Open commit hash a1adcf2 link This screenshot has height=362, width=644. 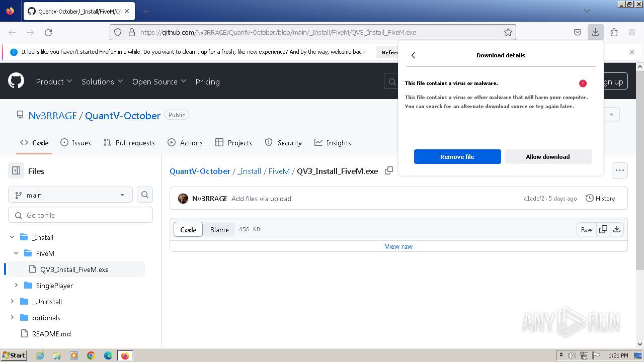point(534,199)
